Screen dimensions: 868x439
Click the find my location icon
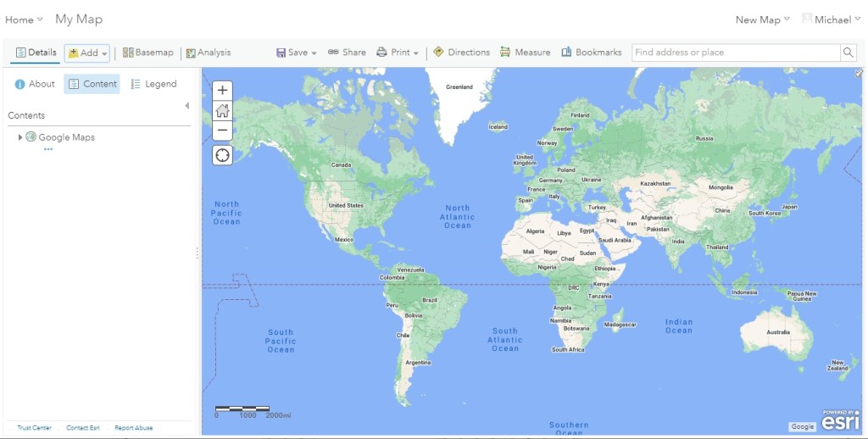(x=222, y=155)
